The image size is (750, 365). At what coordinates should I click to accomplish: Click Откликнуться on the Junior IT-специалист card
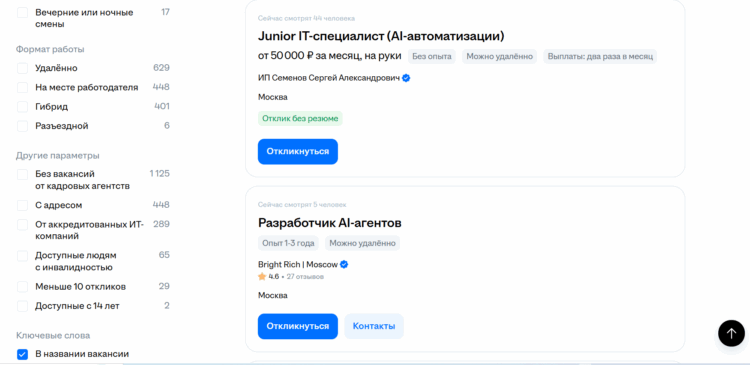[298, 152]
